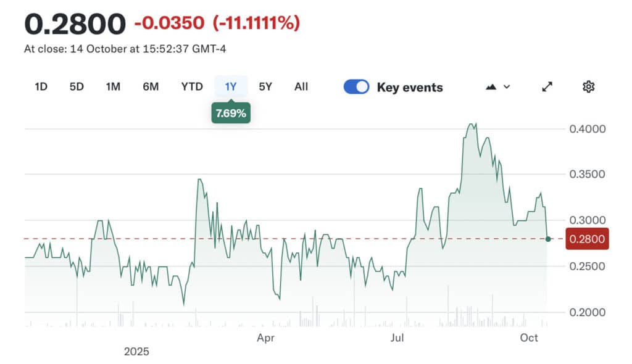Viewport: 632px width, 364px height.
Task: Open the chart settings gear
Action: point(588,87)
